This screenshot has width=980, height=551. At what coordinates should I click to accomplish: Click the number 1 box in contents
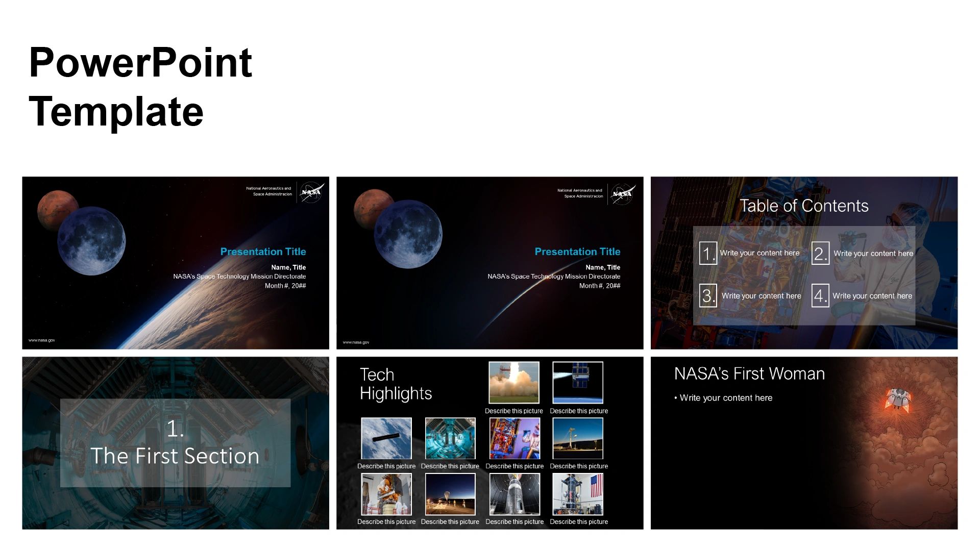708,253
